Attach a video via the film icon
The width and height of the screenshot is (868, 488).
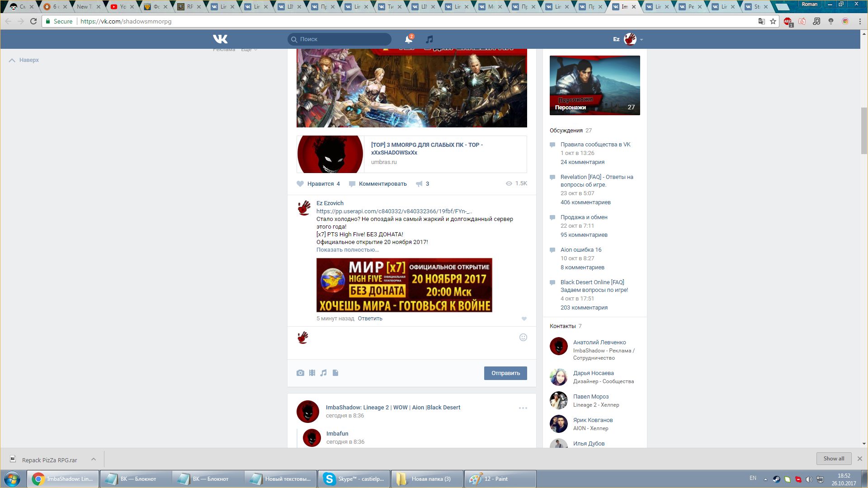312,373
